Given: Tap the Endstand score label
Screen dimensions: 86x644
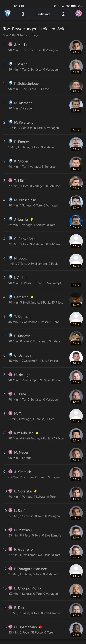Looking at the screenshot, I should 43,14.
